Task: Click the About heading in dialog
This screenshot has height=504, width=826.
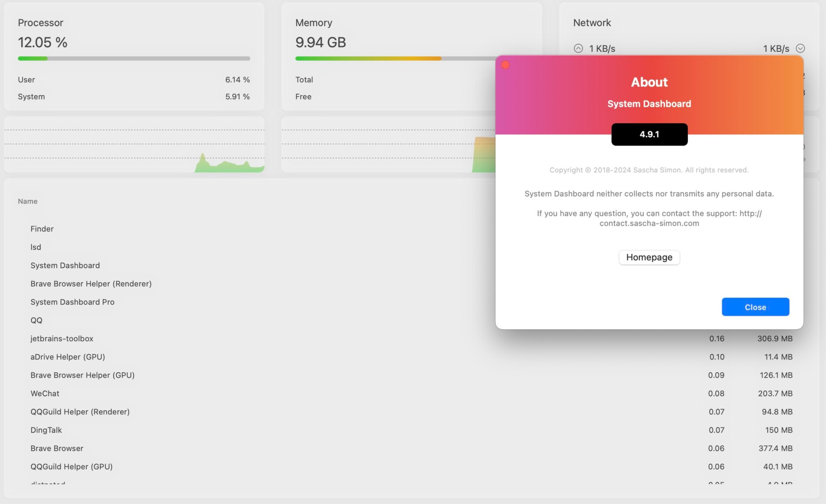Action: [x=649, y=82]
